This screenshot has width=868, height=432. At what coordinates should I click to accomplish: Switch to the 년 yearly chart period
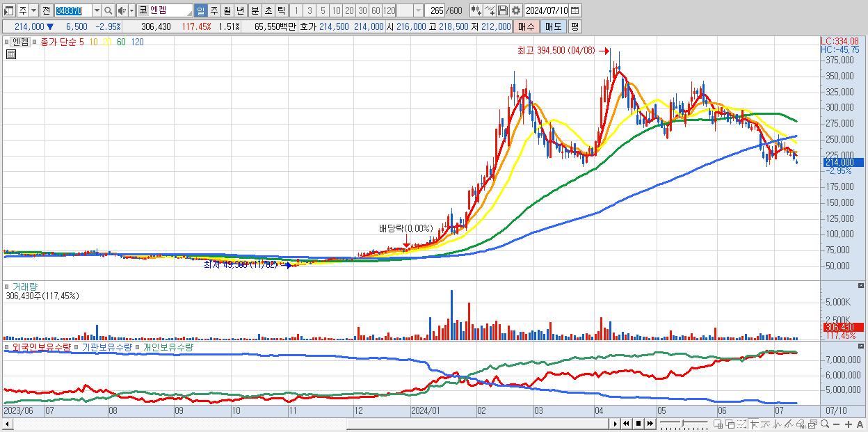tap(240, 10)
